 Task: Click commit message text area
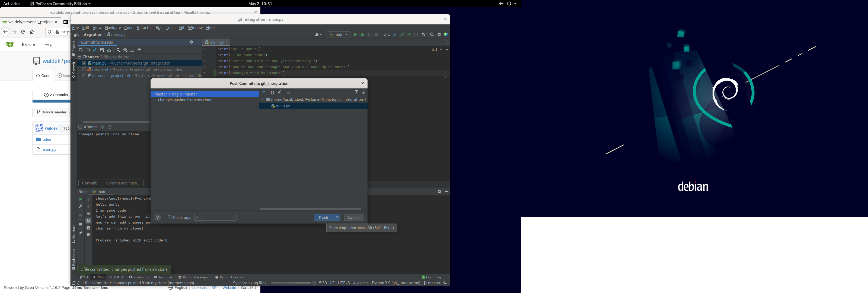coord(114,154)
